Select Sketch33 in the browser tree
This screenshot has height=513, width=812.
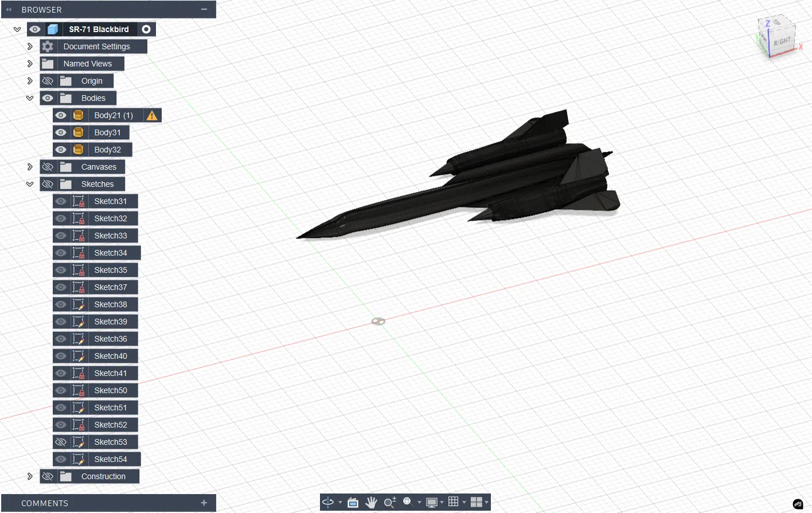(x=111, y=236)
